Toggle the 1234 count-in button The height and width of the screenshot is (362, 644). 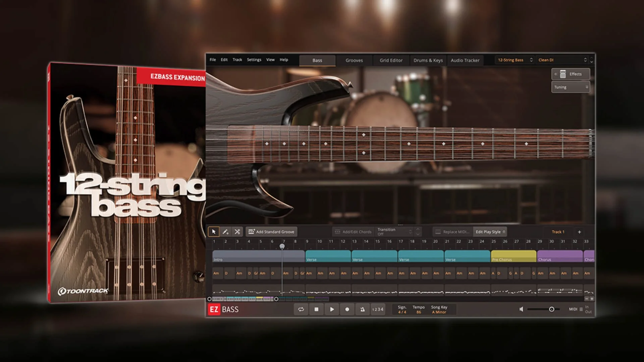(378, 309)
